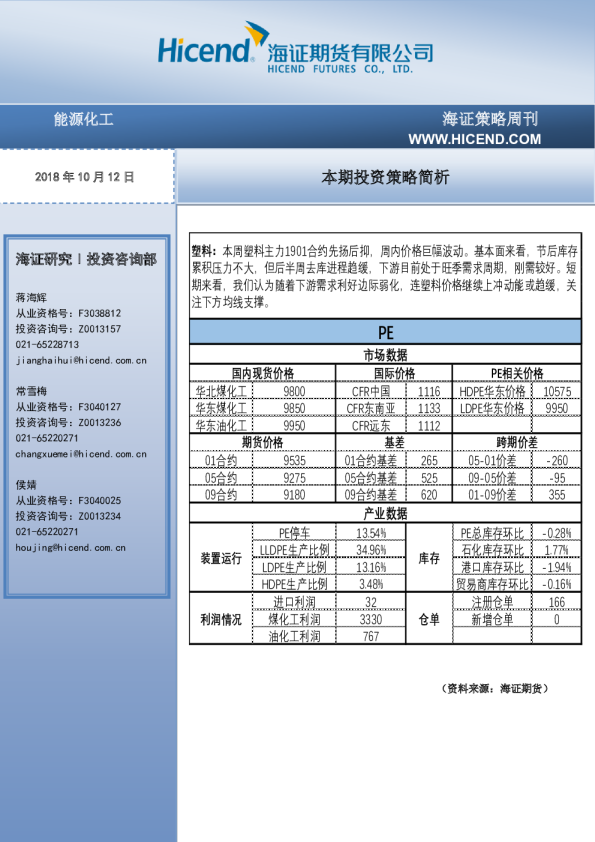
Task: Select 投资咨询号 Z0013236
Action: pos(68,422)
